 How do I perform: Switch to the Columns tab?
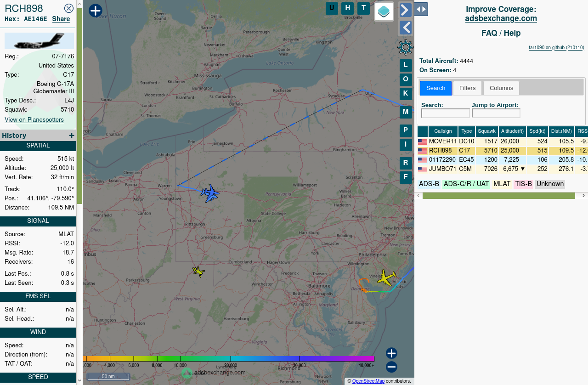click(501, 88)
